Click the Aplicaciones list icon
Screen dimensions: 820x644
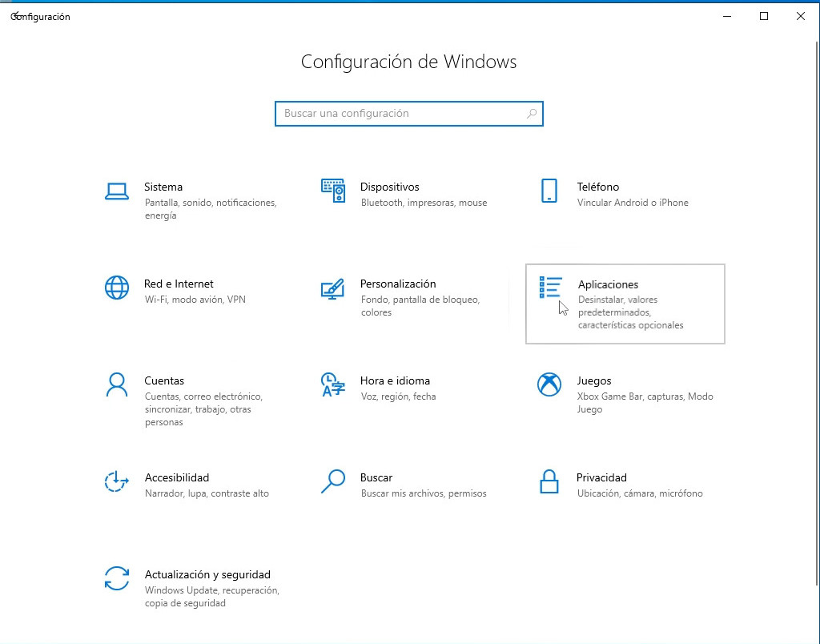pos(551,288)
